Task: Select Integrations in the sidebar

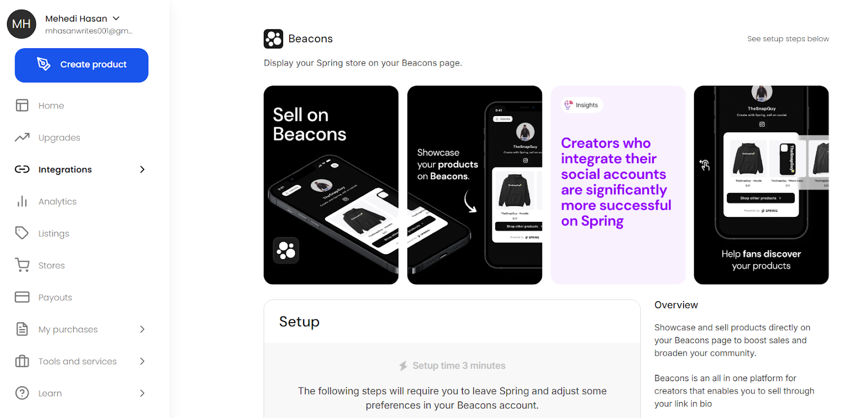Action: point(65,169)
